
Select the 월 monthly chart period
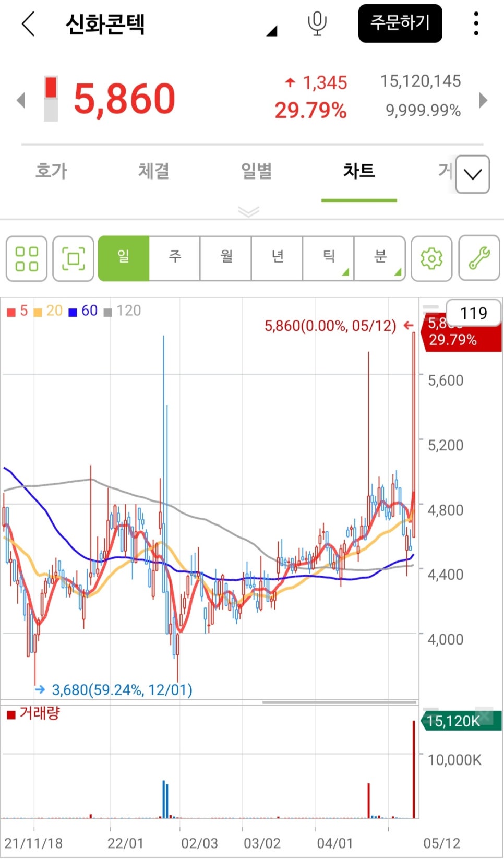226,259
